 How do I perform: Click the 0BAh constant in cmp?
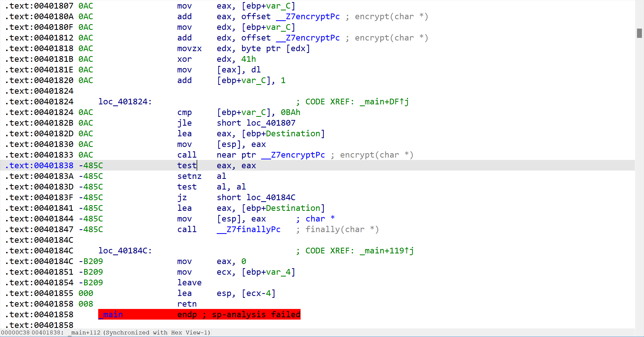(290, 112)
